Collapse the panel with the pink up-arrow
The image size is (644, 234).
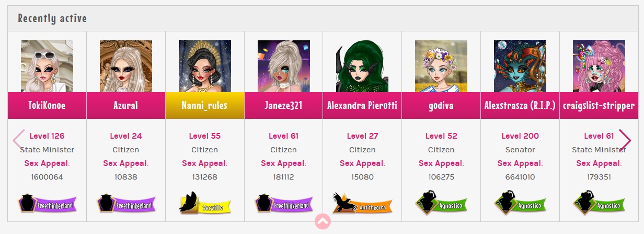coord(323,221)
